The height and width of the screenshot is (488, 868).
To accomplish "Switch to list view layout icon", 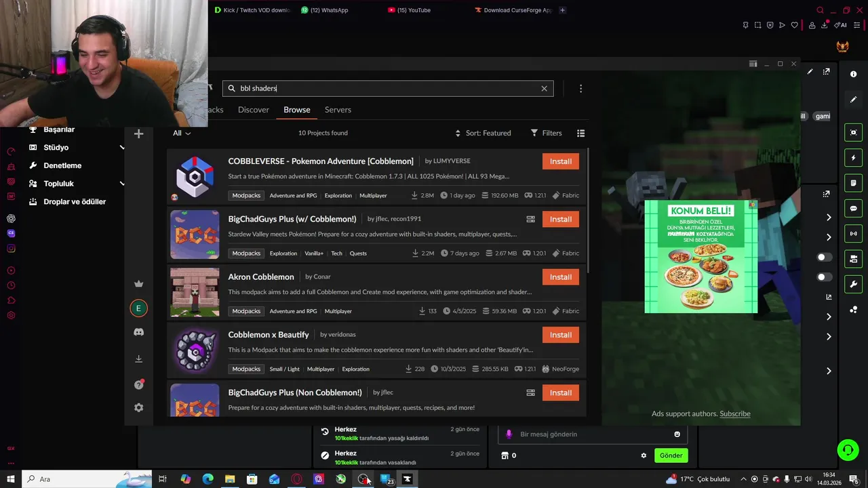I will (580, 133).
